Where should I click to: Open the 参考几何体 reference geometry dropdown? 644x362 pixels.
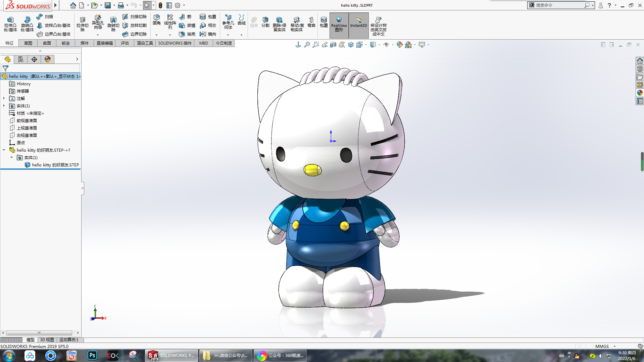pyautogui.click(x=228, y=35)
